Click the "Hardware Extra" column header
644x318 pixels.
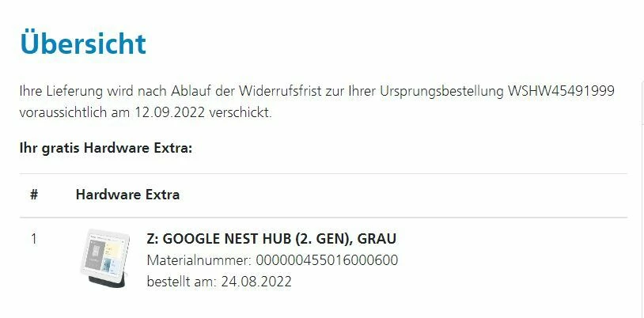click(127, 195)
